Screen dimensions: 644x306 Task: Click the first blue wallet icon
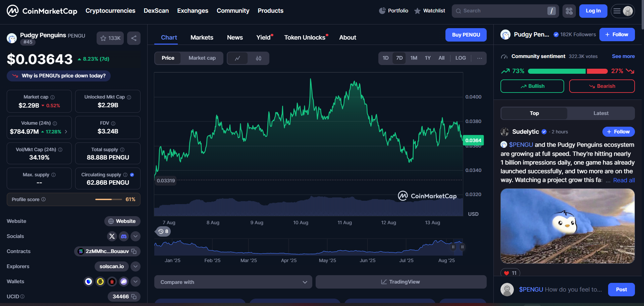click(x=89, y=282)
